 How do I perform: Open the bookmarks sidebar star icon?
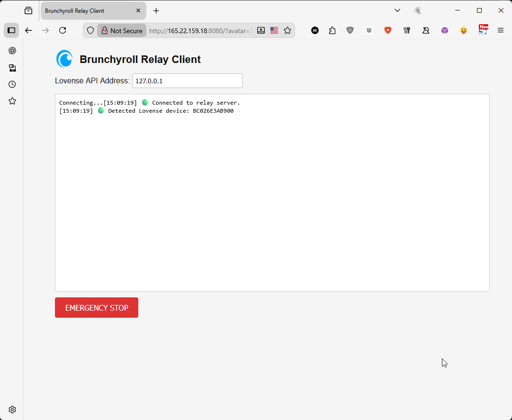click(12, 101)
